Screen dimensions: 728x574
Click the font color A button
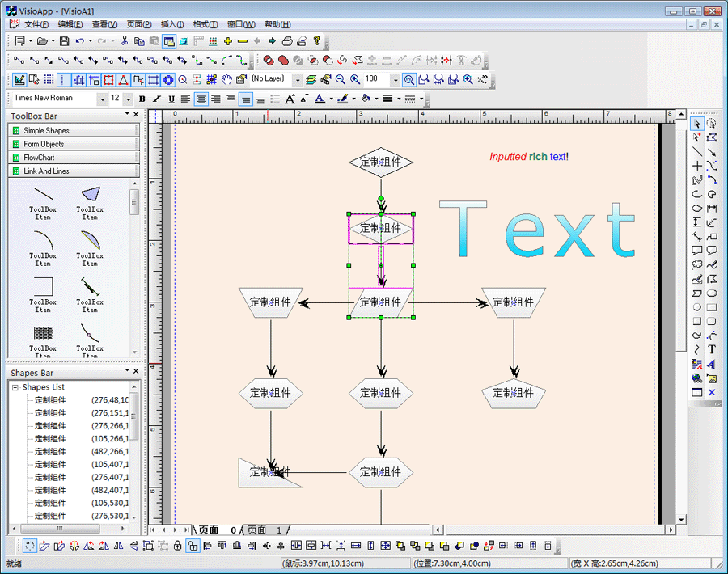click(320, 99)
